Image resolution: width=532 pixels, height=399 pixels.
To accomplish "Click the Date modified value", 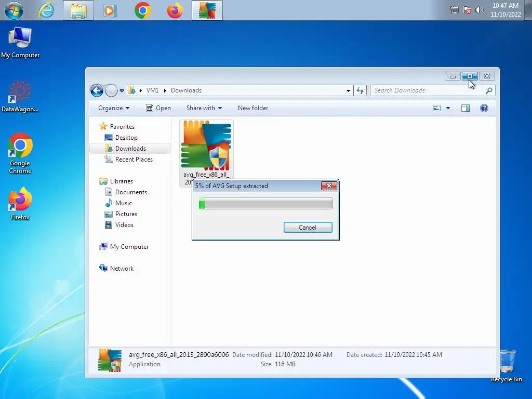I will click(x=303, y=354).
